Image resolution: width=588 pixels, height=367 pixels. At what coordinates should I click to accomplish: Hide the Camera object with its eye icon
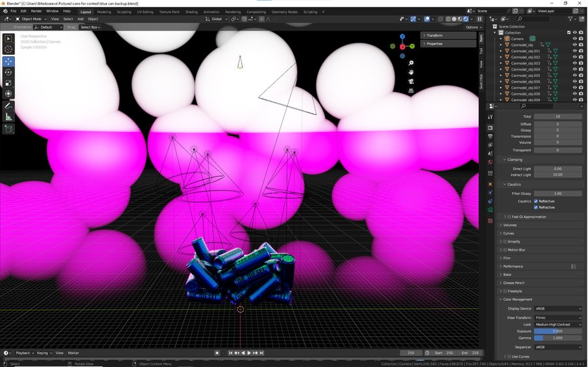(x=575, y=39)
